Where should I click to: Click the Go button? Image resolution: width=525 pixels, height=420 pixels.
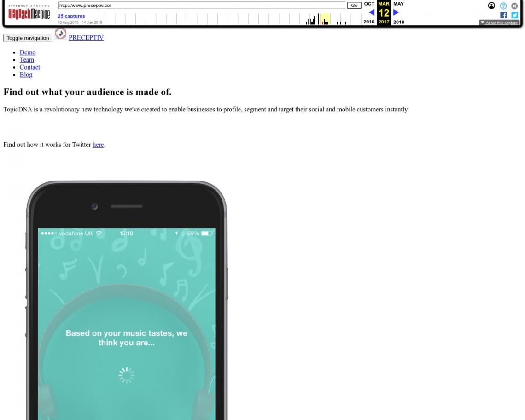(354, 6)
